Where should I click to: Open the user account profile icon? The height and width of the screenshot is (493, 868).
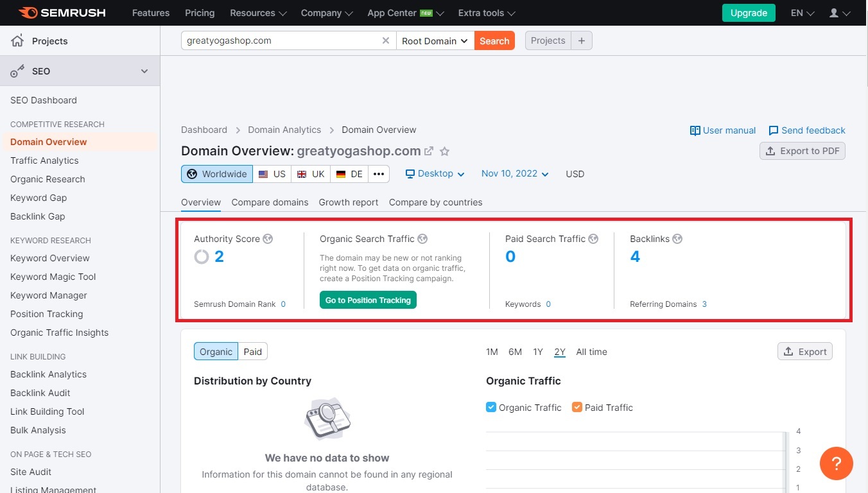pos(833,13)
